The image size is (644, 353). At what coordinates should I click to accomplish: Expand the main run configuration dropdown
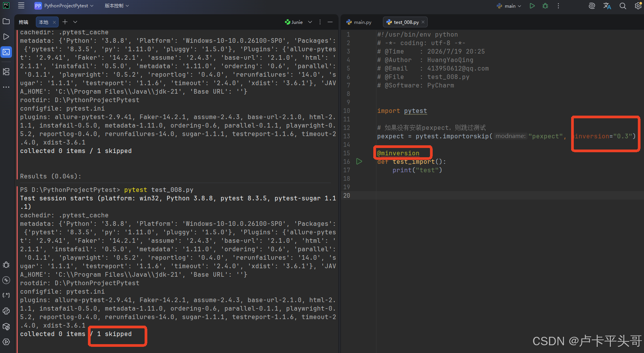[x=509, y=6]
